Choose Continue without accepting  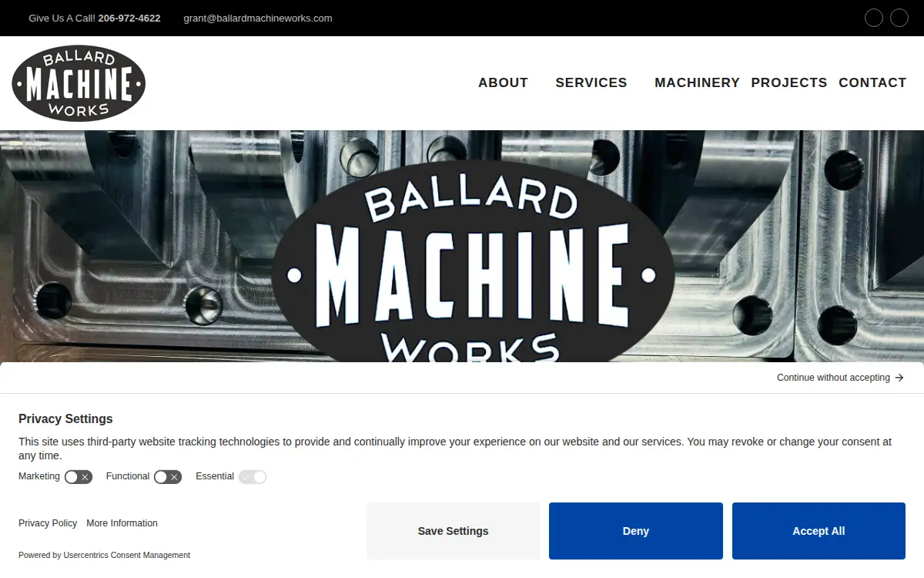click(840, 378)
